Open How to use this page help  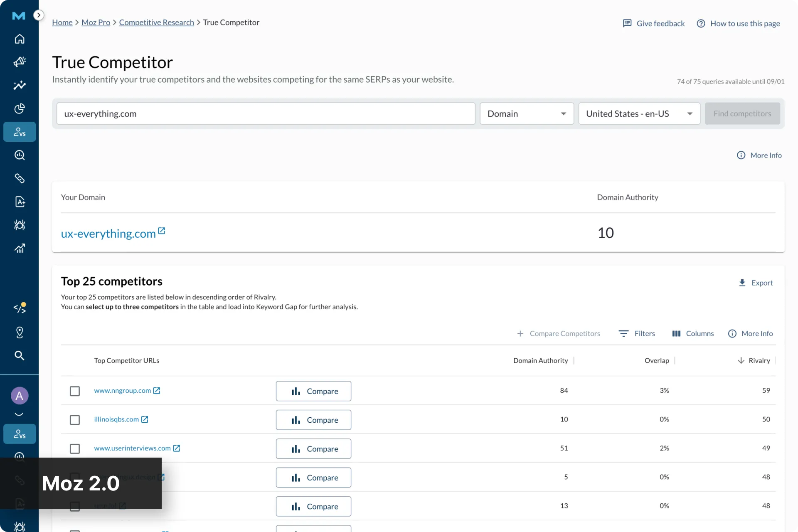pyautogui.click(x=738, y=23)
